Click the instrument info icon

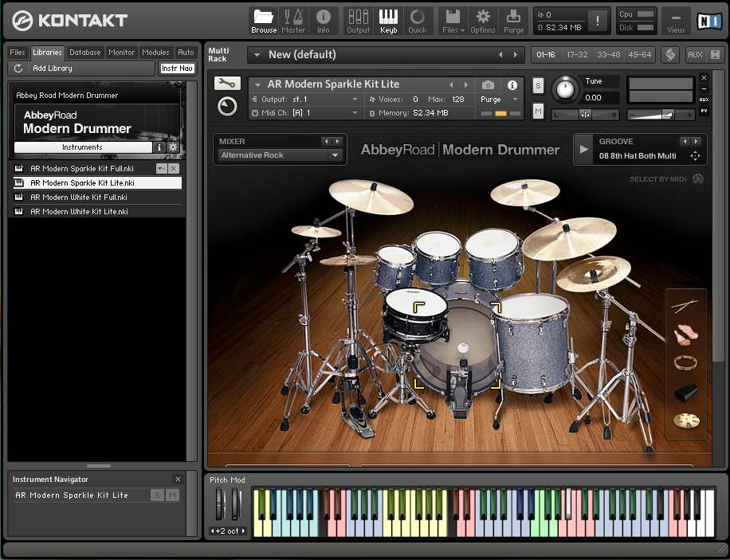(512, 84)
